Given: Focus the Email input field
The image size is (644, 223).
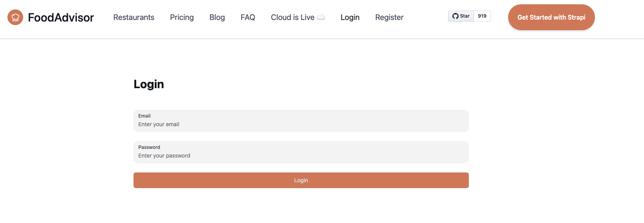Looking at the screenshot, I should (301, 124).
